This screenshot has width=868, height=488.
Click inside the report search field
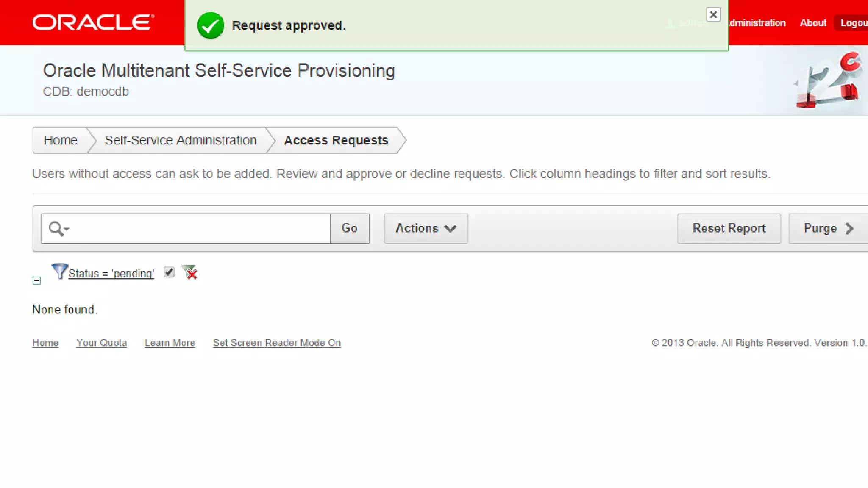pyautogui.click(x=199, y=229)
